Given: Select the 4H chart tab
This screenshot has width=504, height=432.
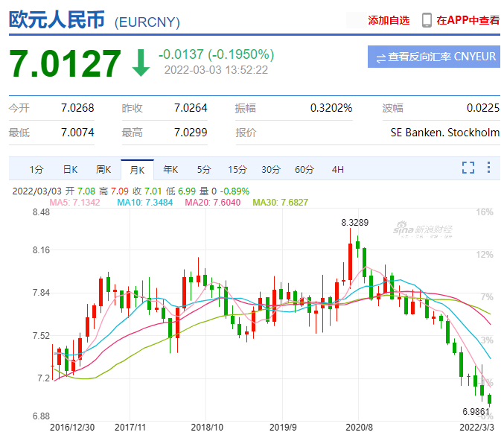Looking at the screenshot, I should tap(337, 169).
